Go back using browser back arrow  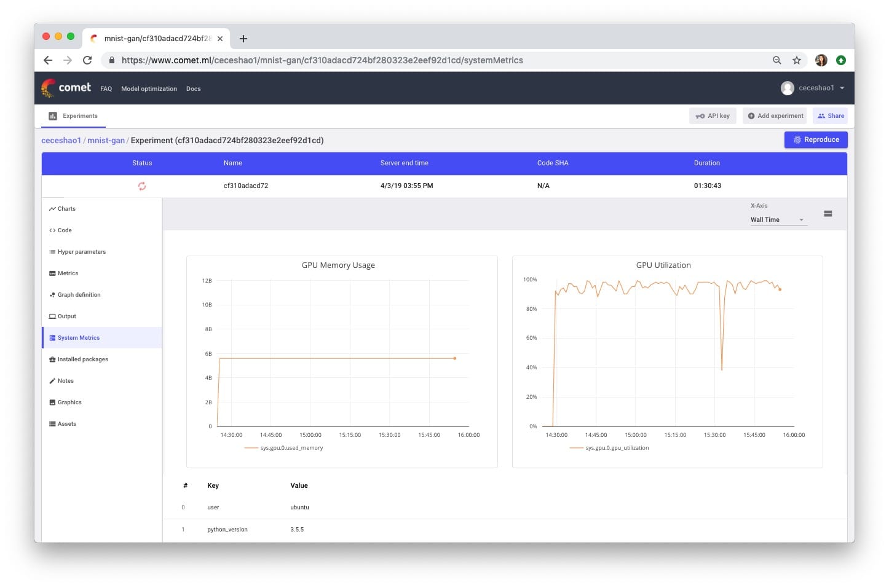coord(48,60)
